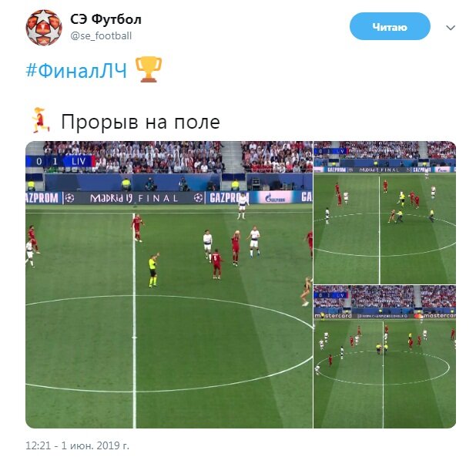Open the #ФиналЛЧ hashtag

pos(76,71)
